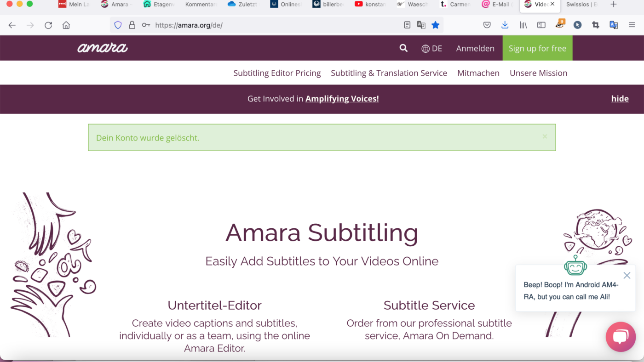Image resolution: width=644 pixels, height=362 pixels.
Task: Follow the Amplifying Voices! link
Action: 342,99
